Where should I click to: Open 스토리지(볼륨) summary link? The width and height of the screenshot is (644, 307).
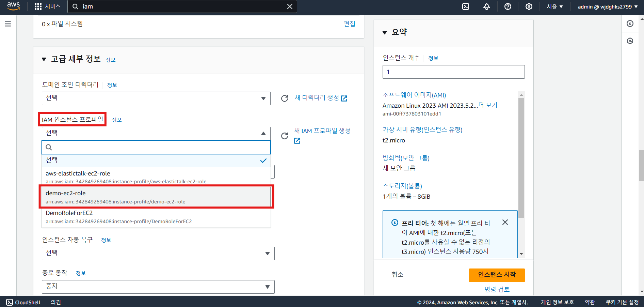[x=402, y=186]
